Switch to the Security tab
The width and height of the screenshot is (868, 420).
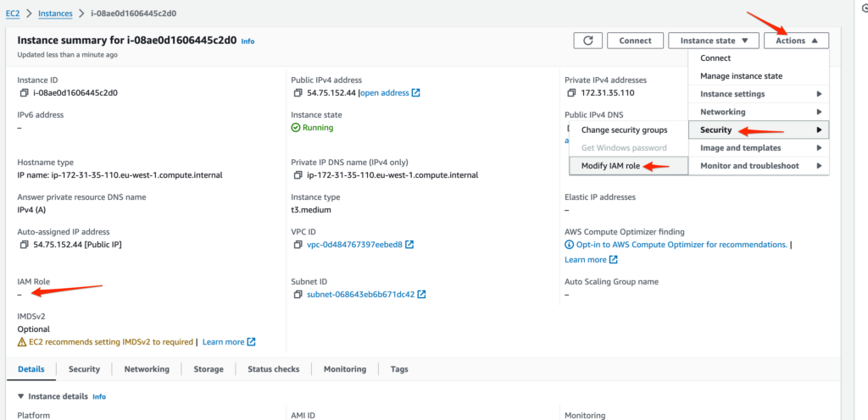click(84, 369)
